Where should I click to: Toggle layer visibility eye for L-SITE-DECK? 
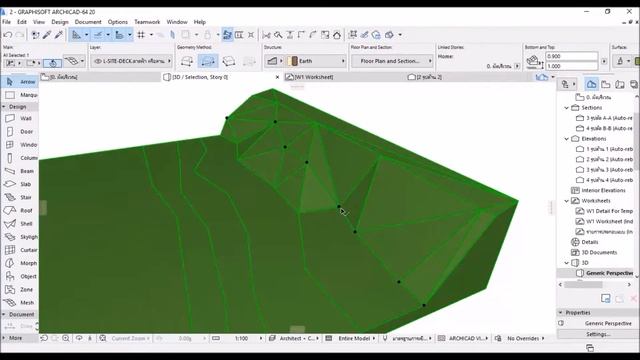point(98,61)
